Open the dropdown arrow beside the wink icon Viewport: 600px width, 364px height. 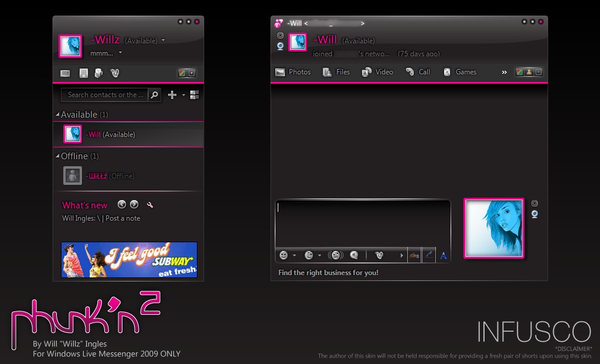click(x=319, y=255)
